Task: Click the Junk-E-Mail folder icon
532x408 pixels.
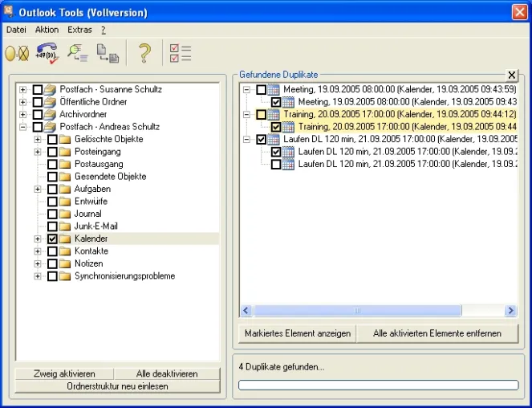Action: click(x=64, y=226)
